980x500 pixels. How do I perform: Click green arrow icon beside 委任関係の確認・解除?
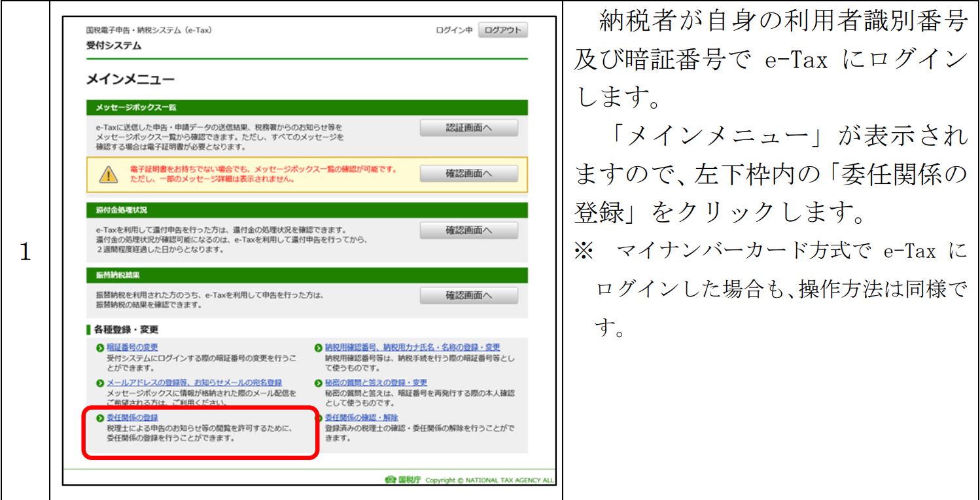click(x=318, y=418)
